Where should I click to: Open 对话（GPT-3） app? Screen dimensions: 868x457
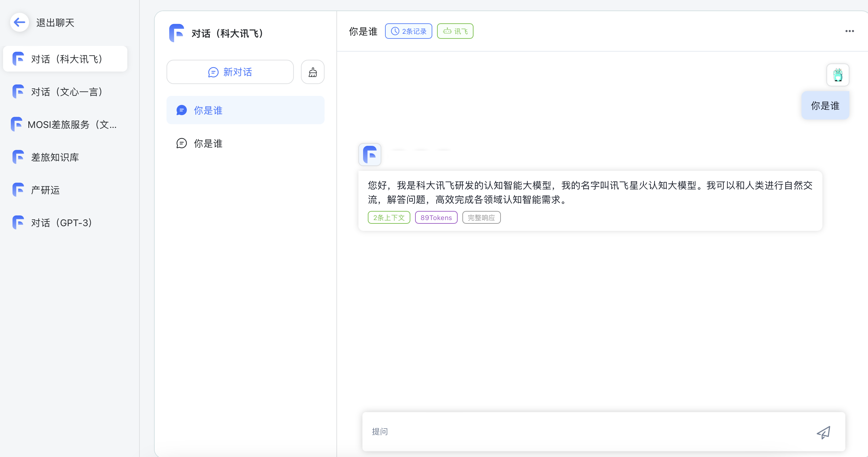65,222
